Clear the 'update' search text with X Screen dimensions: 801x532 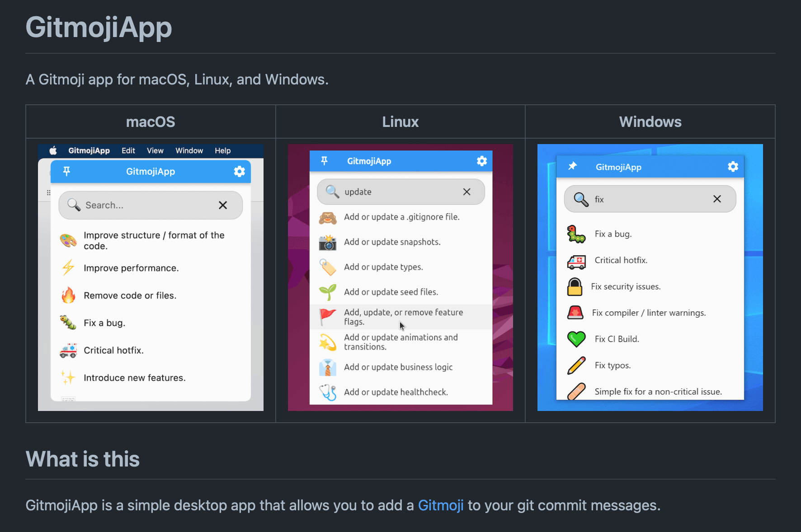(467, 192)
